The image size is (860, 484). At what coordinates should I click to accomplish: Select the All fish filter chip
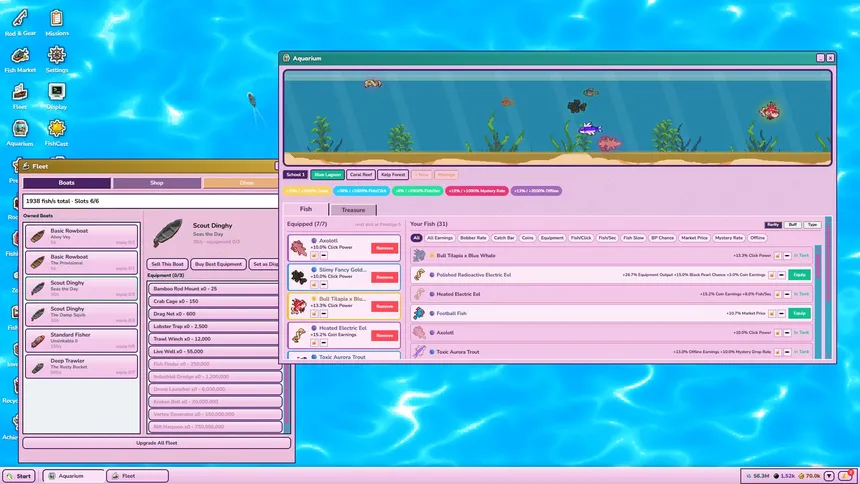pos(416,238)
